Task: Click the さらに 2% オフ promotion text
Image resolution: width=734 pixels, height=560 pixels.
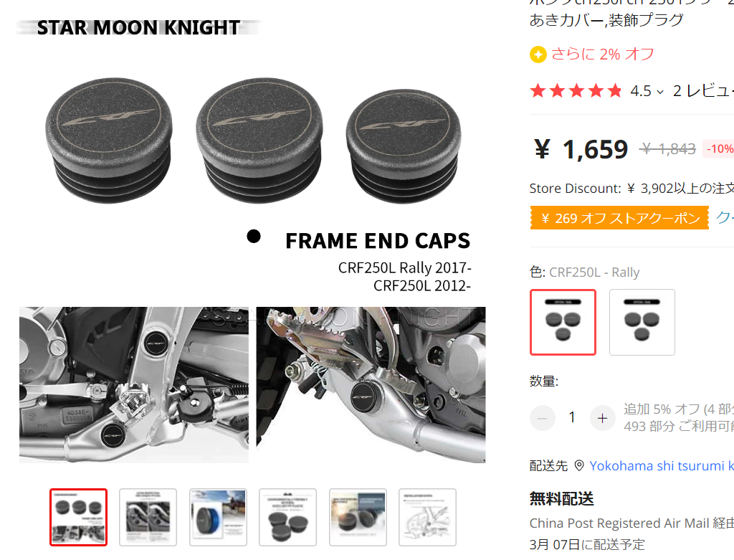Action: click(602, 54)
